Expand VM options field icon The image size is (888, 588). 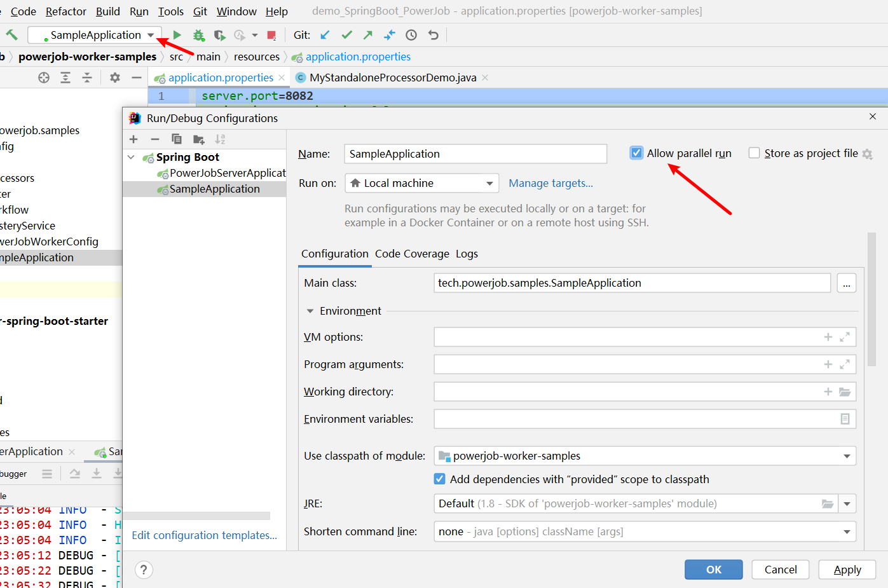(845, 337)
